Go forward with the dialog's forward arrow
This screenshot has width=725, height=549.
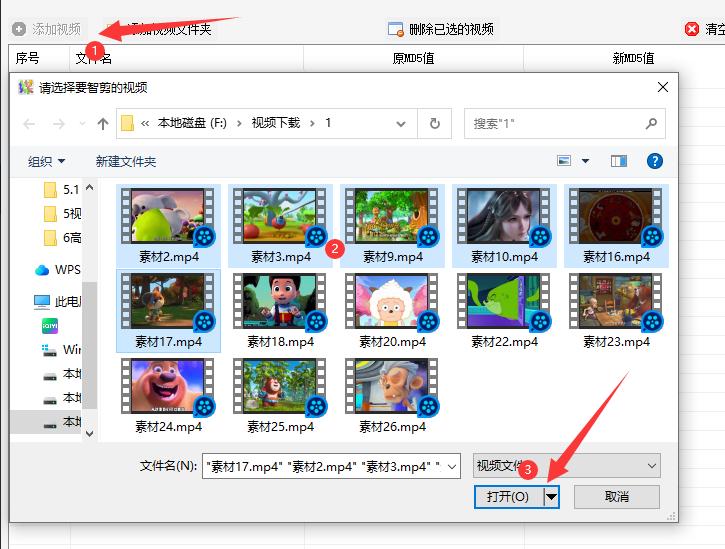59,123
